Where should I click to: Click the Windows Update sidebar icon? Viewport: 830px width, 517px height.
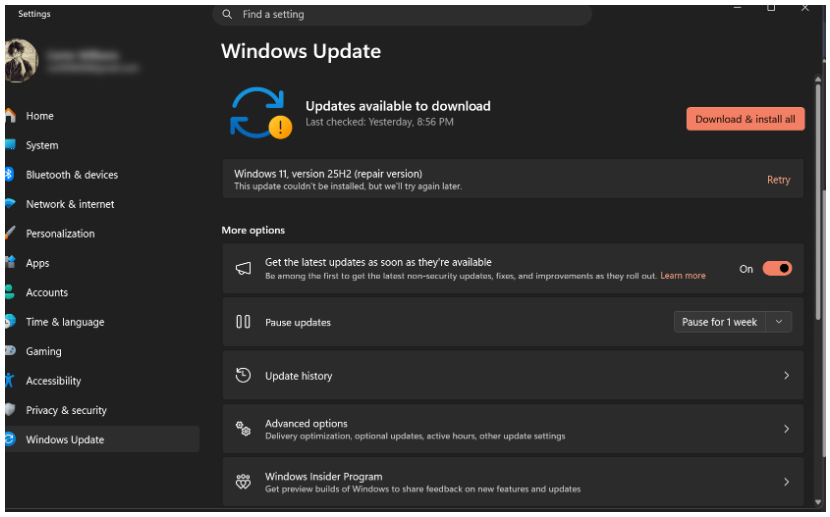[x=10, y=439]
